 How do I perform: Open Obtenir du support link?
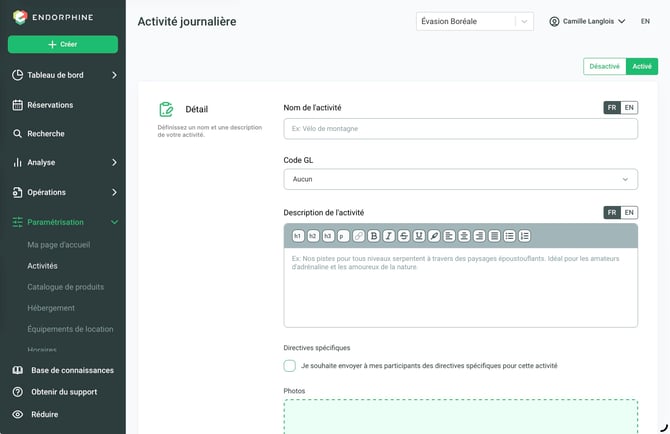pos(64,392)
